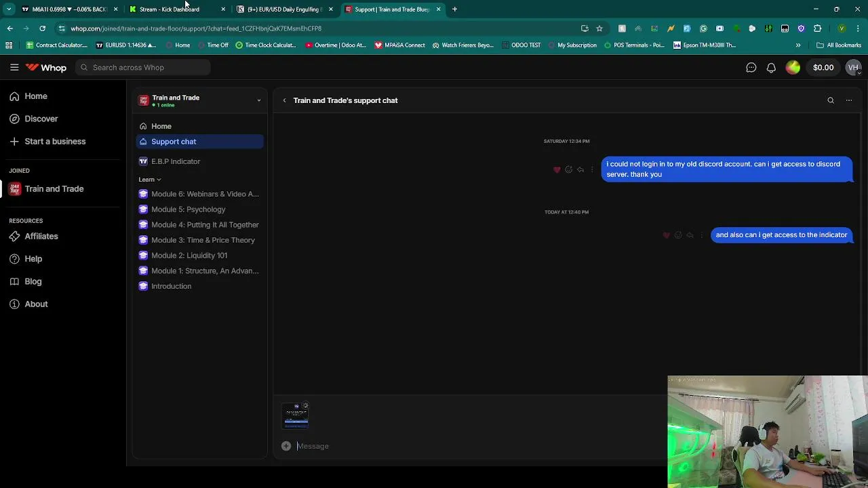Viewport: 868px width, 488px height.
Task: Click the green profile avatar in header
Action: [x=793, y=67]
